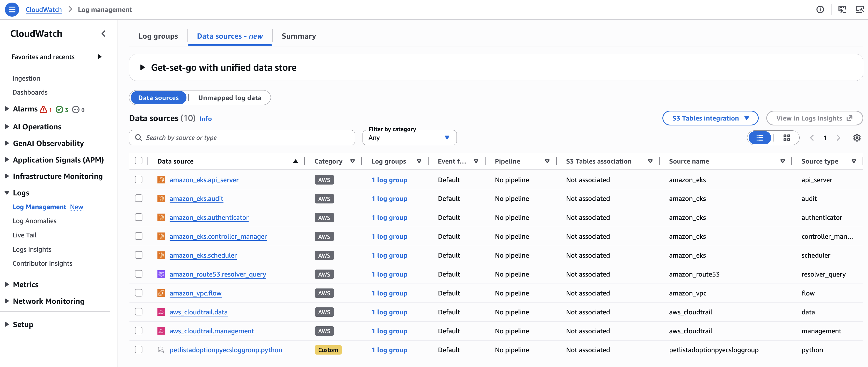This screenshot has height=367, width=868.
Task: Open Live Tail in the sidebar
Action: [24, 235]
